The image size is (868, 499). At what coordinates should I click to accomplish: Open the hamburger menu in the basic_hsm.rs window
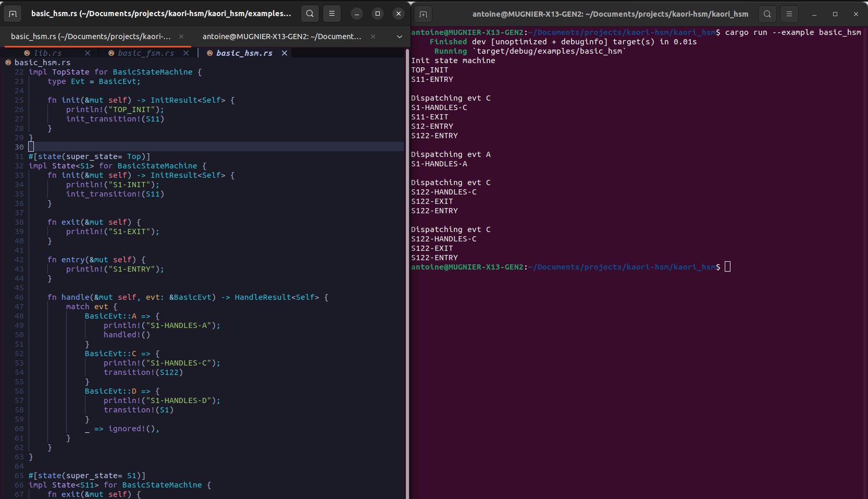pyautogui.click(x=332, y=14)
